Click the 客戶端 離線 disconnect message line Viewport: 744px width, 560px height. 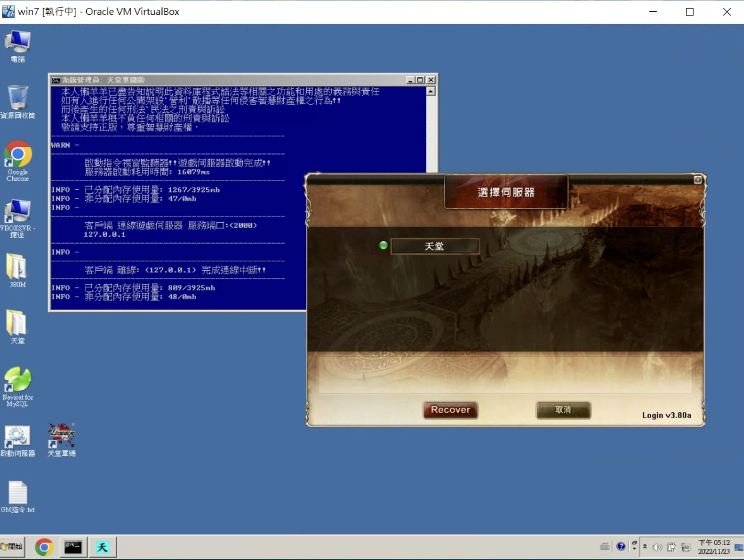coord(175,270)
